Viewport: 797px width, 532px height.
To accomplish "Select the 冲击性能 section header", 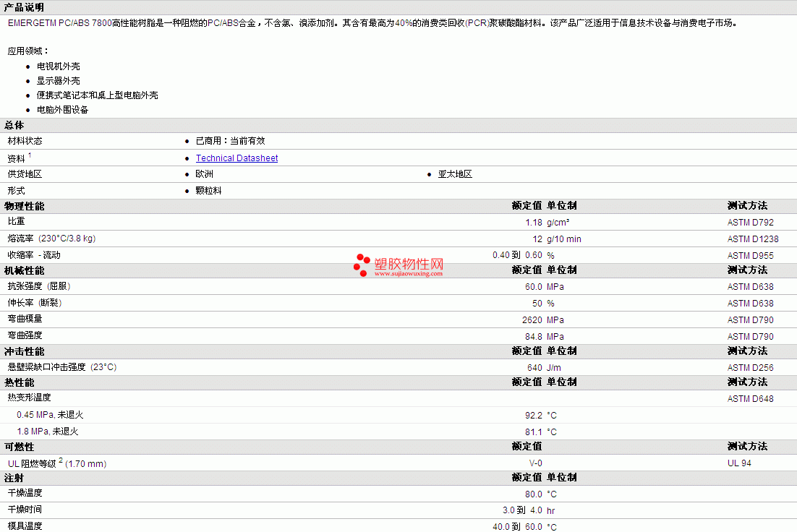I will [x=25, y=351].
